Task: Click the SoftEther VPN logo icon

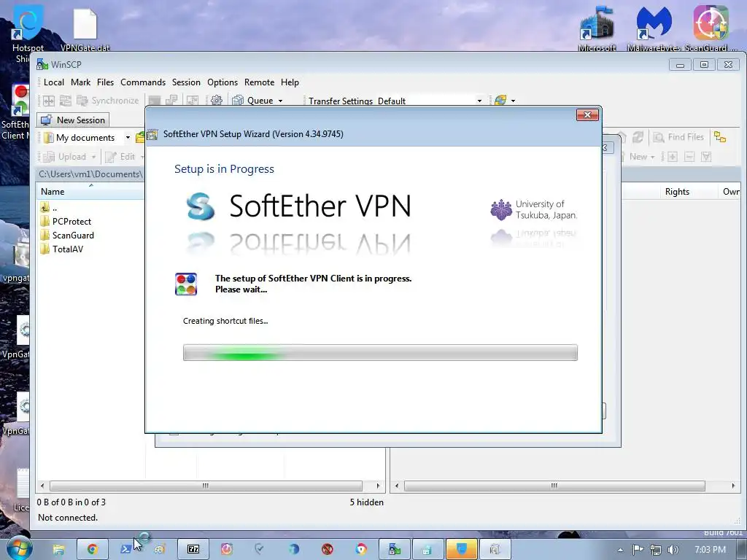Action: [201, 206]
